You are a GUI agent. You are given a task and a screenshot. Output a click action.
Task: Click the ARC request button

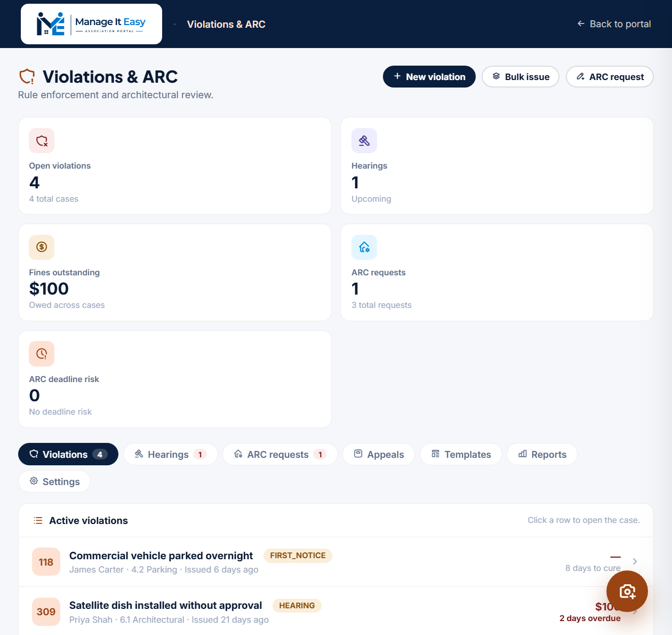pyautogui.click(x=610, y=77)
